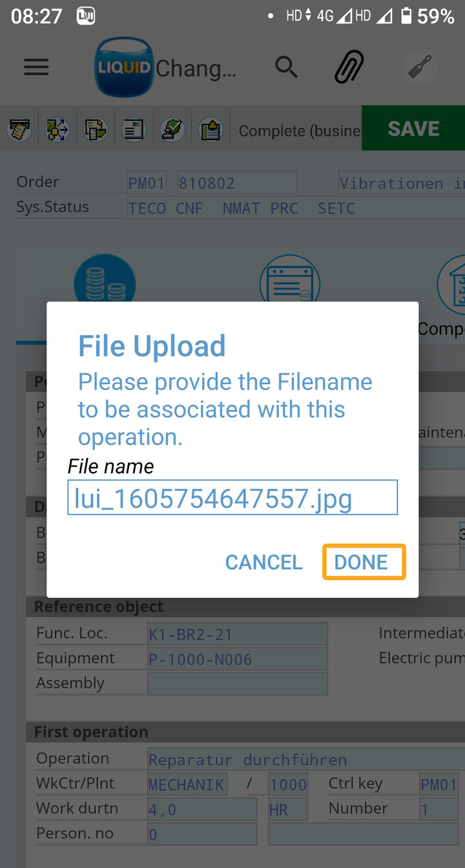Tap the Complete (business) toolbar item
465x868 pixels.
pos(298,130)
